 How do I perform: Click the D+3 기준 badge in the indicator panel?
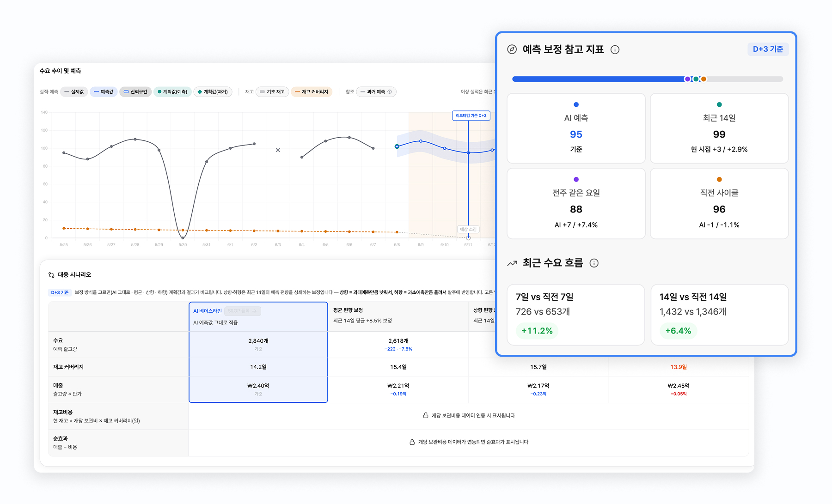[x=768, y=49]
